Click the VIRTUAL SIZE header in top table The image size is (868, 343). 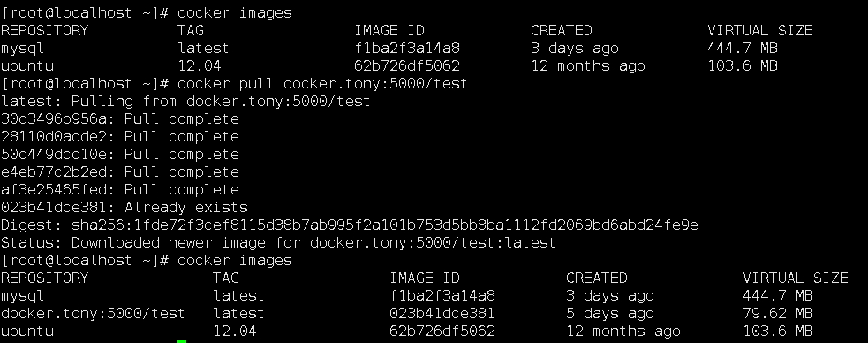pyautogui.click(x=760, y=30)
